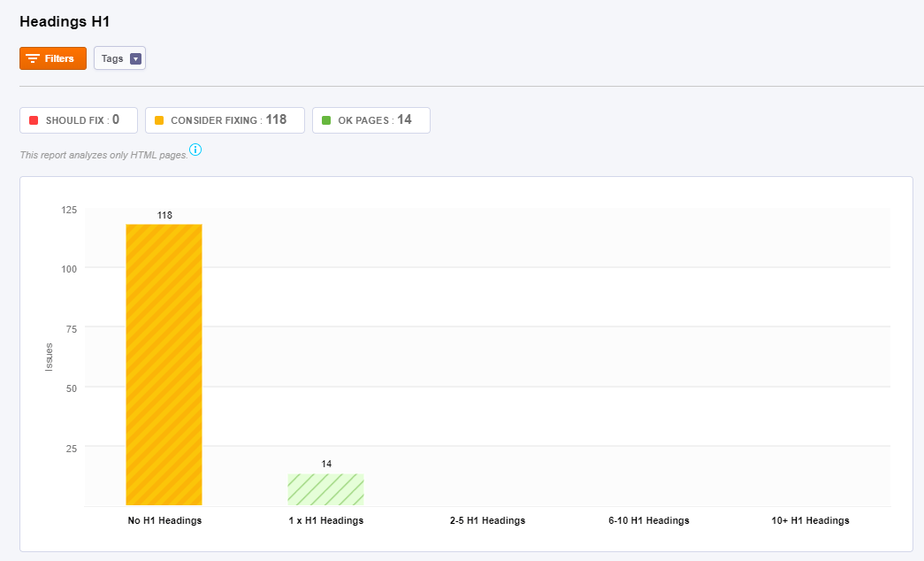924x561 pixels.
Task: Click the 100 y-axis tick label
Action: coord(69,269)
